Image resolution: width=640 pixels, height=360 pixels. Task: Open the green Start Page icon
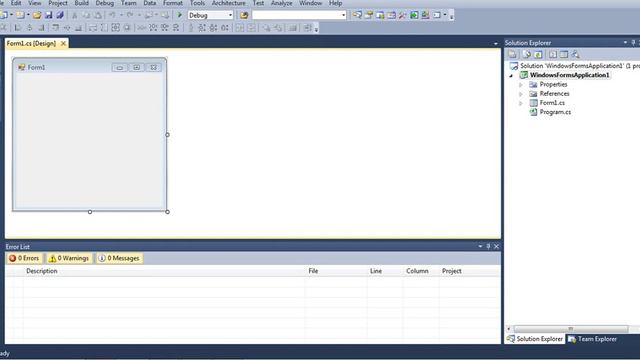(x=414, y=15)
